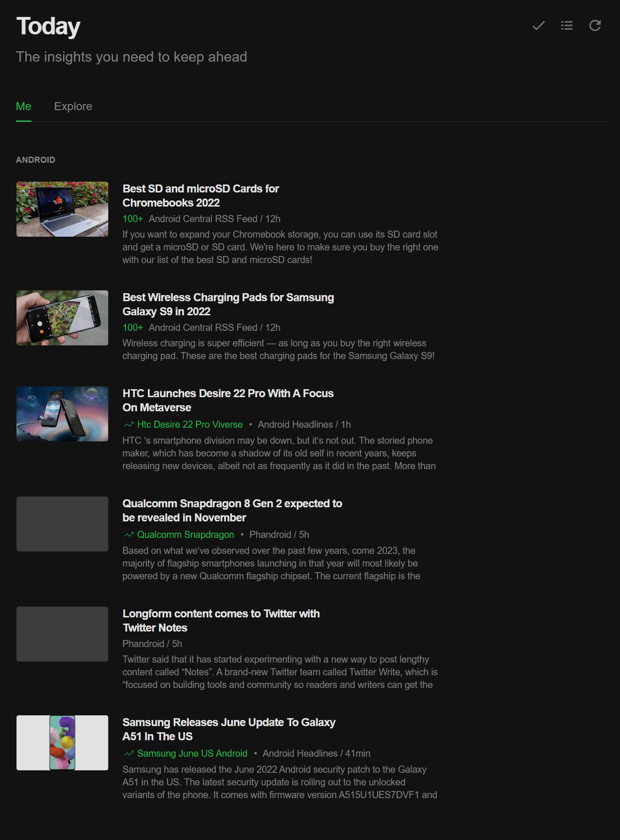
Task: Open article Best SD and microSD Cards for Chromebooks
Action: coord(201,196)
